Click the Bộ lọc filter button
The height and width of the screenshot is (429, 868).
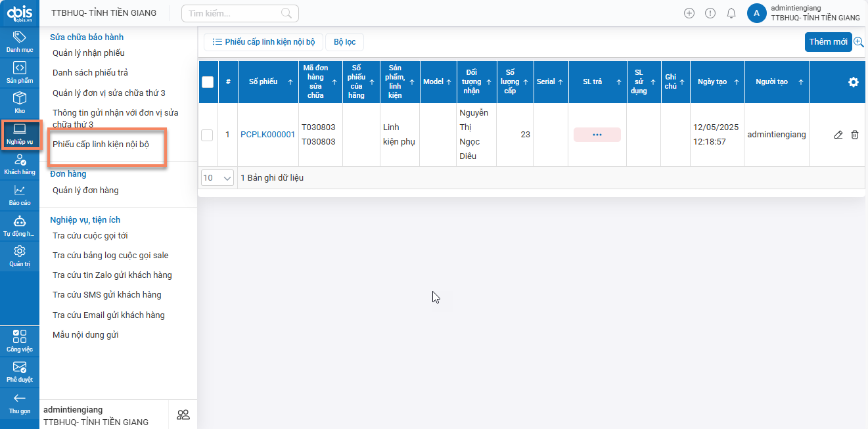click(x=345, y=42)
